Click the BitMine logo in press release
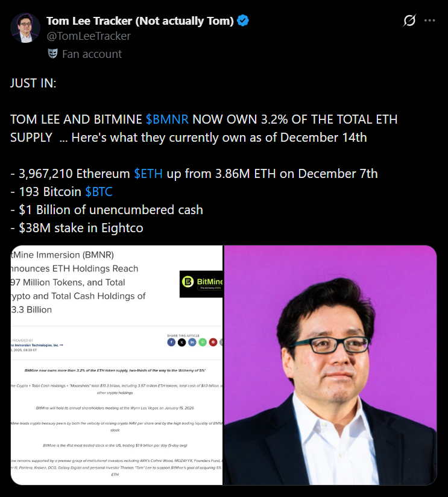448x497 pixels. (201, 284)
